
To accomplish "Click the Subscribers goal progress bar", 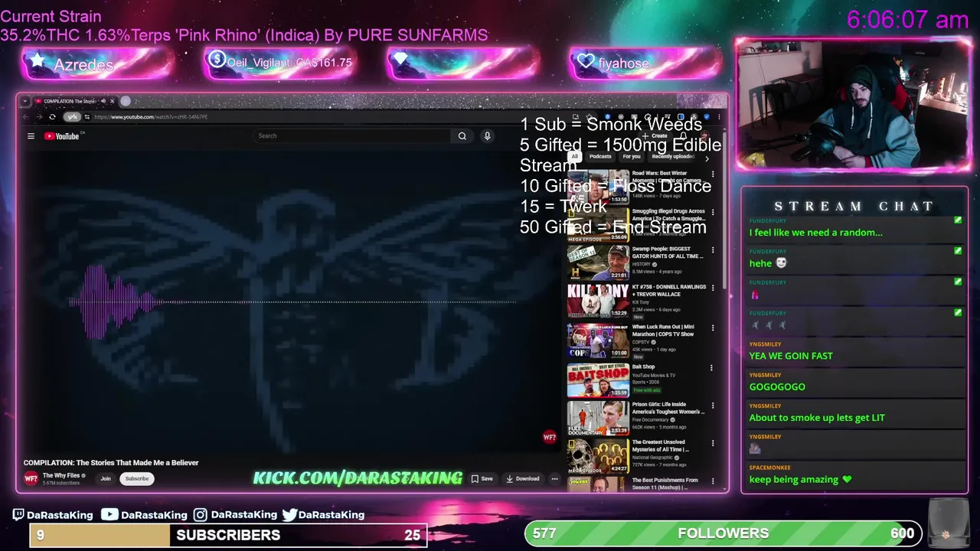I will tap(228, 535).
